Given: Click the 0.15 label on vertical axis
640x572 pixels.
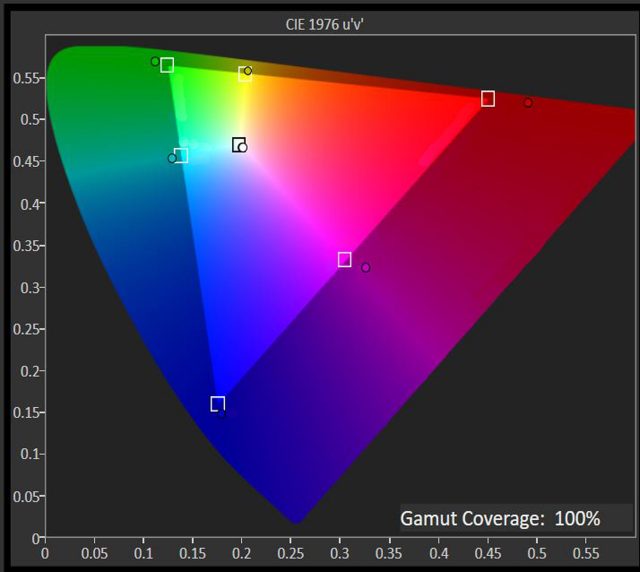Looking at the screenshot, I should (x=23, y=412).
